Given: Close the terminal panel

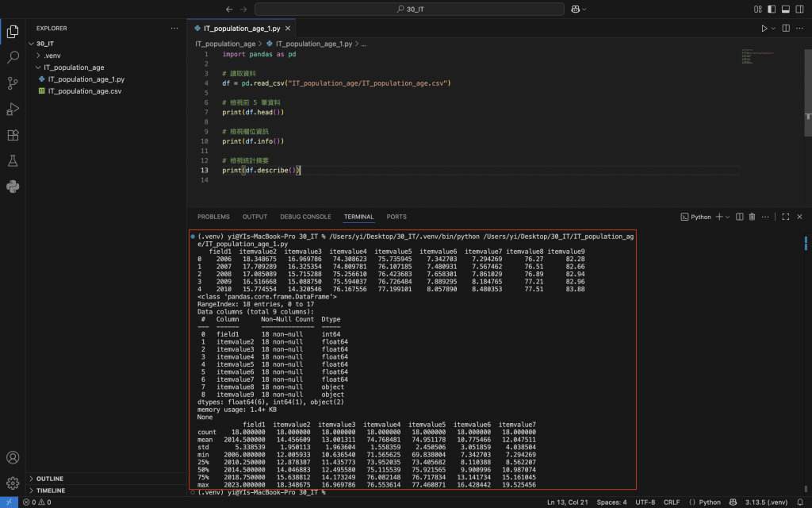Looking at the screenshot, I should coord(799,217).
